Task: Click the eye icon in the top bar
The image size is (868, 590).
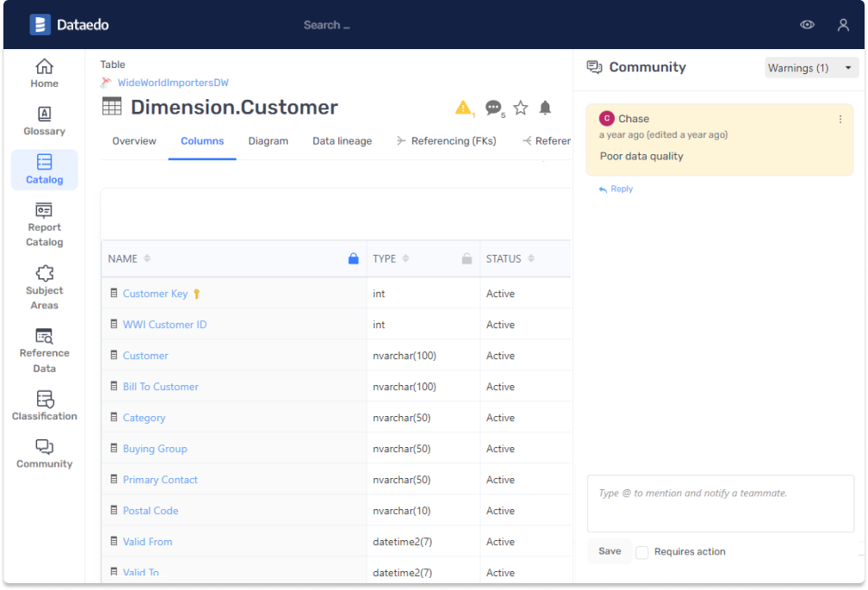Action: tap(807, 24)
